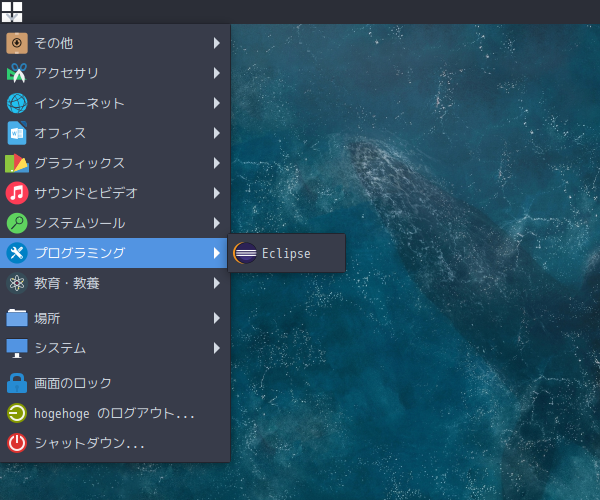Image resolution: width=600 pixels, height=500 pixels.
Task: Expand the システムツール submenu arrow
Action: 217,223
